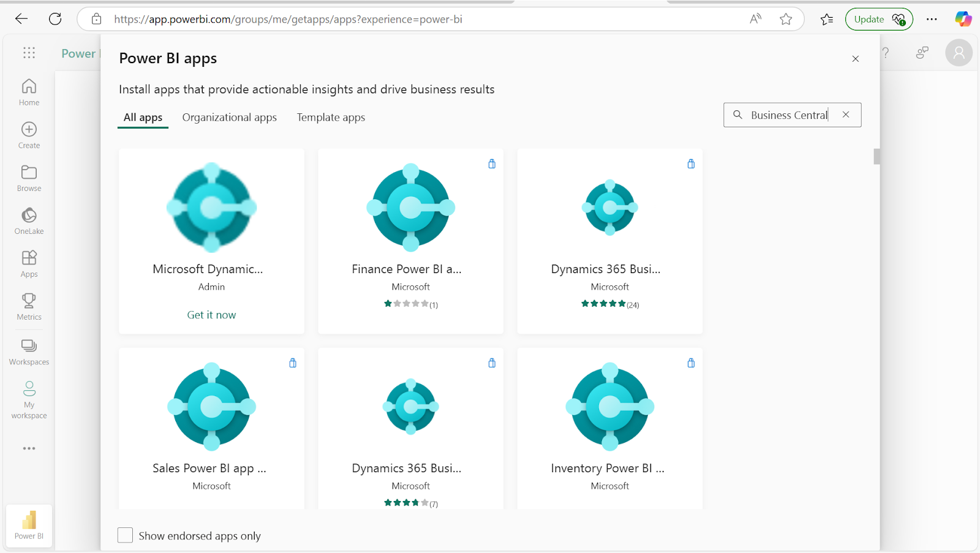Image resolution: width=980 pixels, height=553 pixels.
Task: Open the Favorites list icon
Action: [x=827, y=19]
